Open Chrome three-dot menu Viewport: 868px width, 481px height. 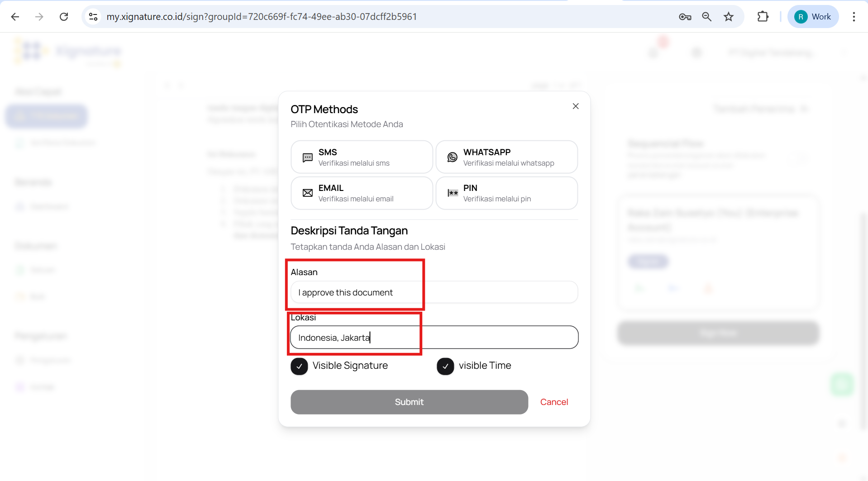[854, 17]
